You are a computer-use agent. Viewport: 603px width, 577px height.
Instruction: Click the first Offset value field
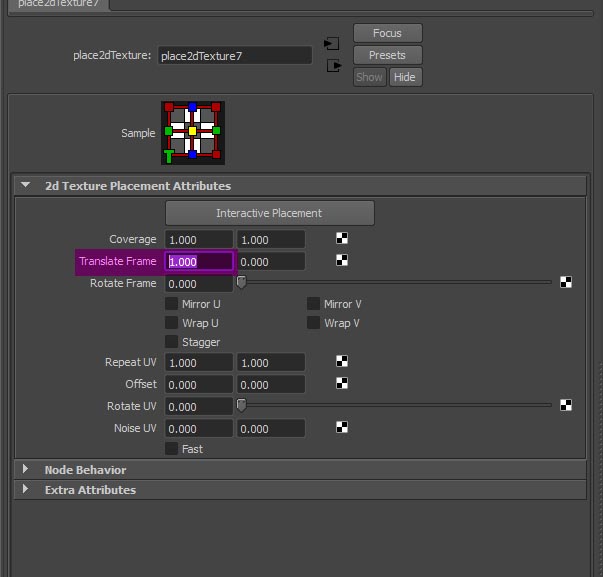coord(199,384)
